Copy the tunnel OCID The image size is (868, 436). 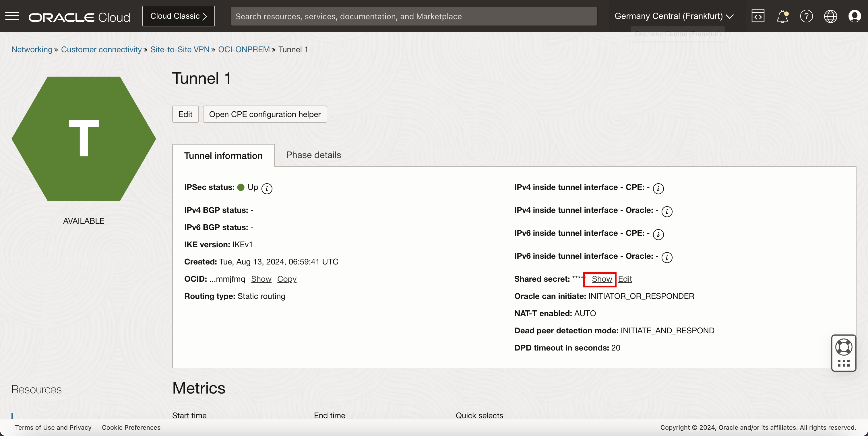pos(286,279)
